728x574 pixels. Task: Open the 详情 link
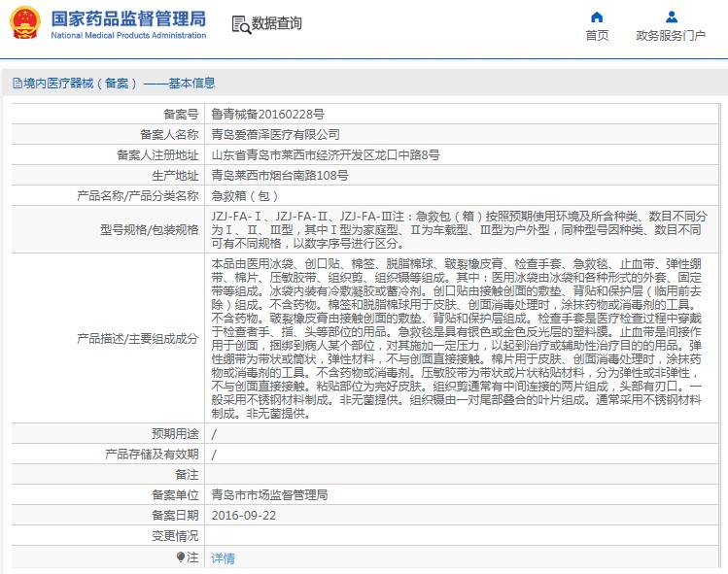click(x=224, y=558)
